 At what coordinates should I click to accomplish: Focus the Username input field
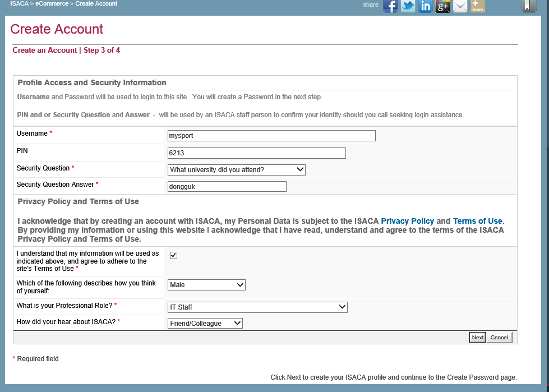(x=272, y=136)
